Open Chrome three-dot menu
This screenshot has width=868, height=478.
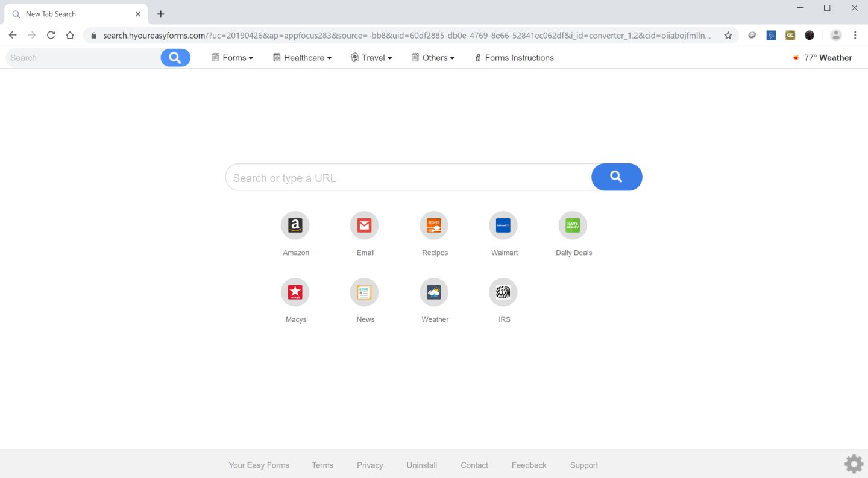point(855,35)
